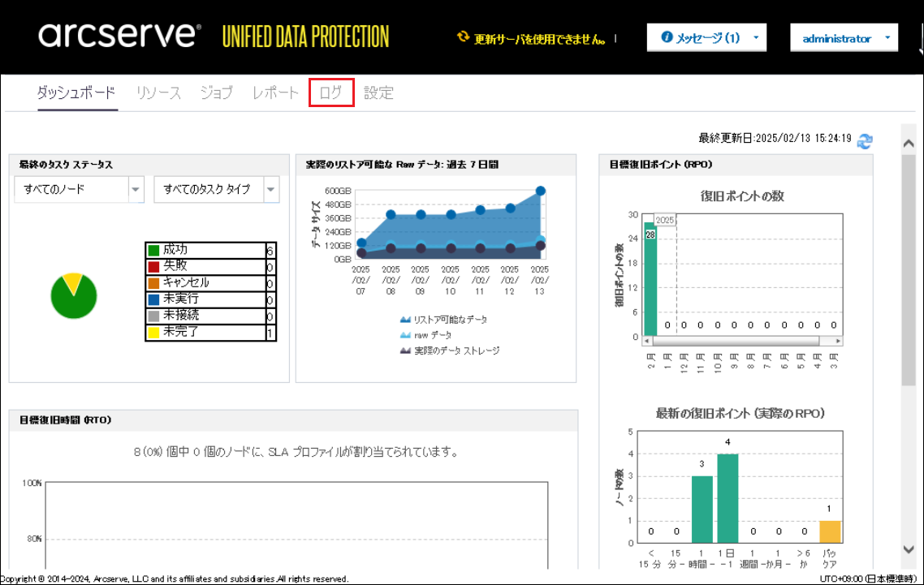Click the dashboard refresh icon

(865, 140)
